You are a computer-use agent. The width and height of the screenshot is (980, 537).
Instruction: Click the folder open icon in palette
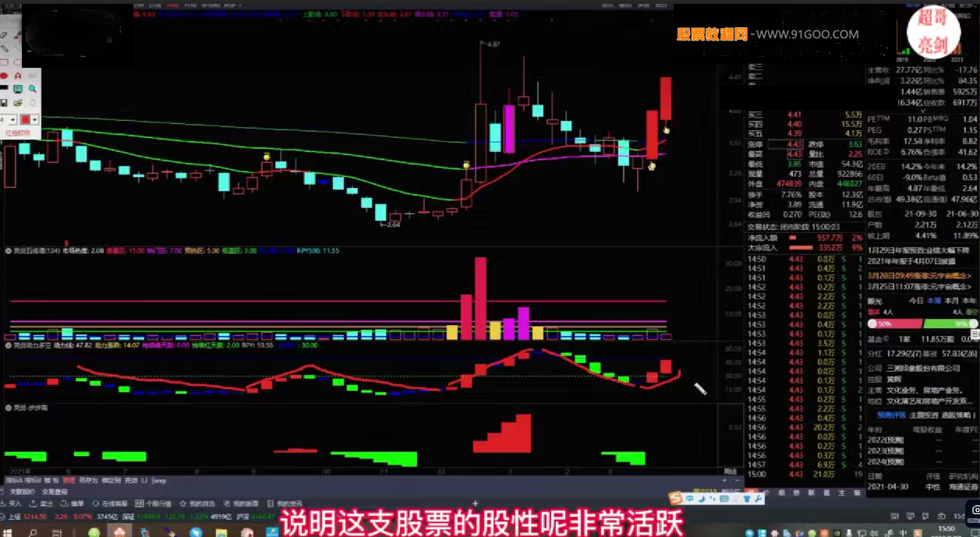click(18, 103)
